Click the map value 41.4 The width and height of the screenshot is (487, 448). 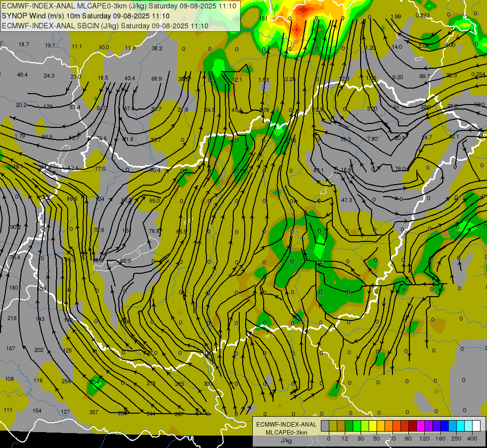pos(237,110)
